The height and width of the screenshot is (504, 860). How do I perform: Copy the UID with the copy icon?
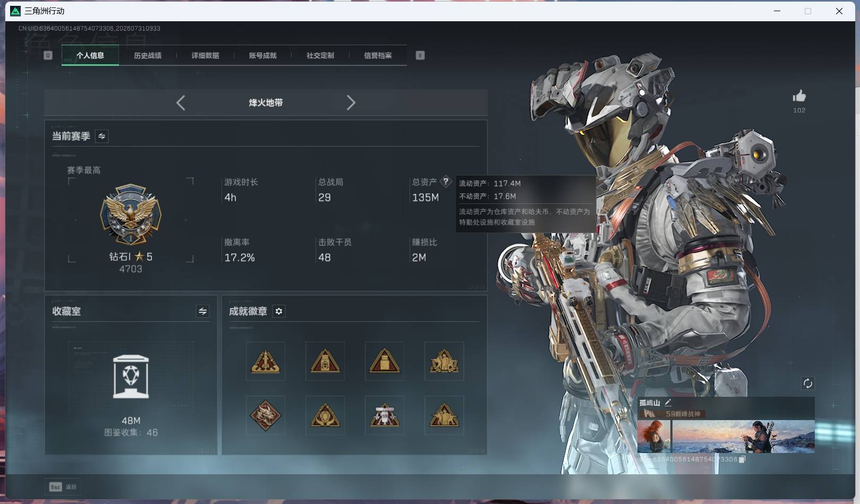point(742,459)
